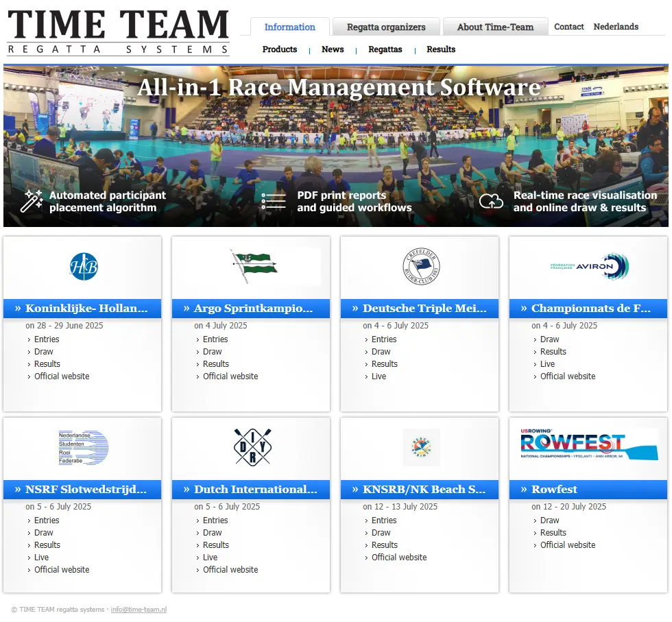
Task: Switch language to Nederlands
Action: click(616, 27)
